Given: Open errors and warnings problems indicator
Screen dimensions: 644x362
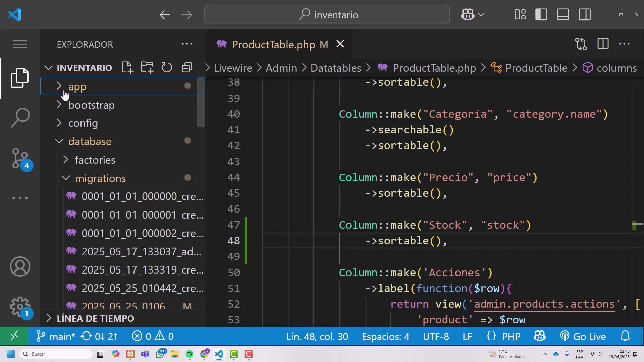Looking at the screenshot, I should click(x=153, y=336).
